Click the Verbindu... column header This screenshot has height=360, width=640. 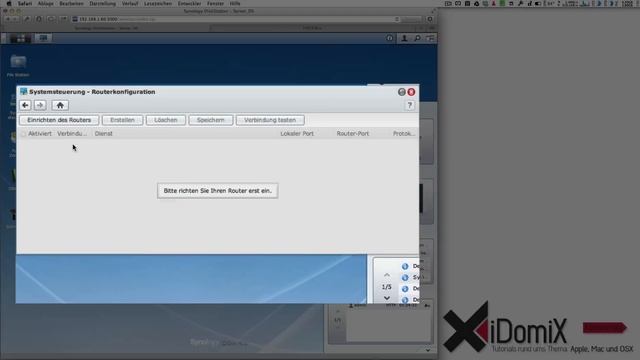[x=72, y=133]
